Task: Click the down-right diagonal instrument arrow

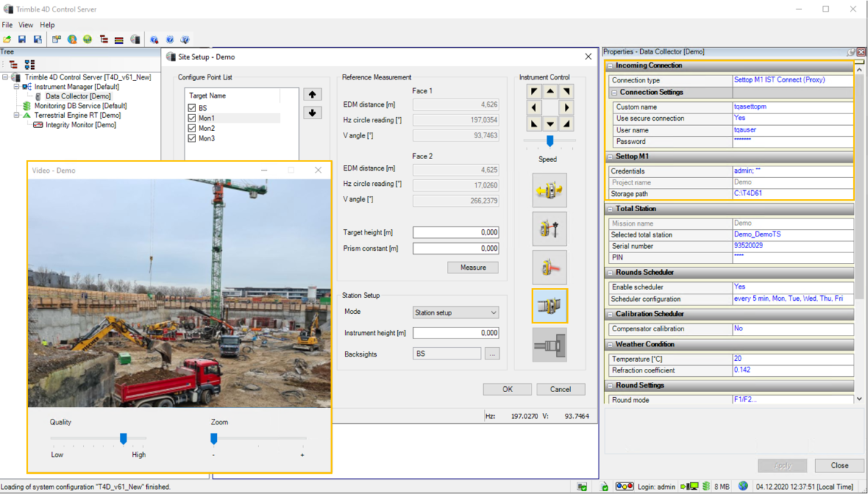Action: (566, 124)
